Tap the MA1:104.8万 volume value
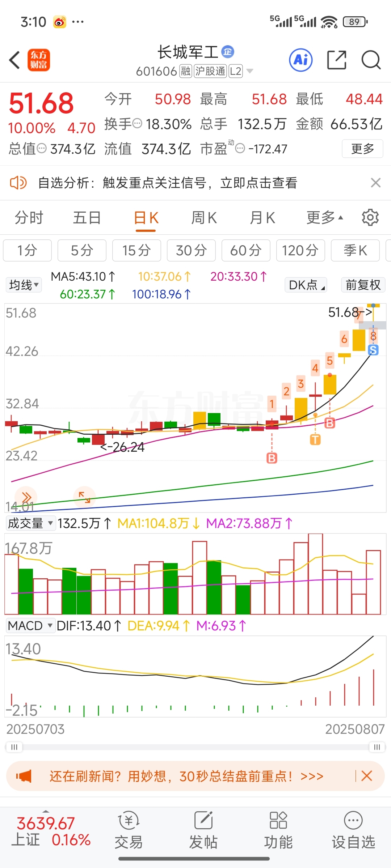 tap(159, 523)
